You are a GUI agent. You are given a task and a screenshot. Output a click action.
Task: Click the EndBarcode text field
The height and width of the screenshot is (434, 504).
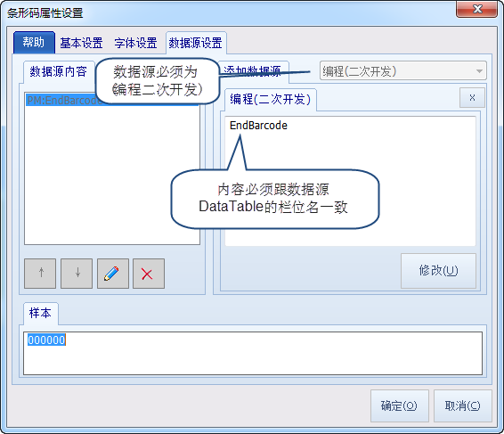click(350, 181)
